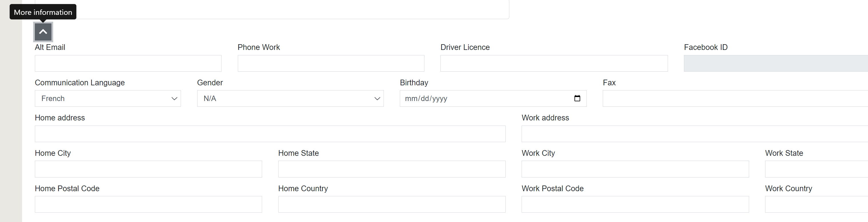Click the Home Postal Code box
Image resolution: width=868 pixels, height=222 pixels.
(148, 204)
